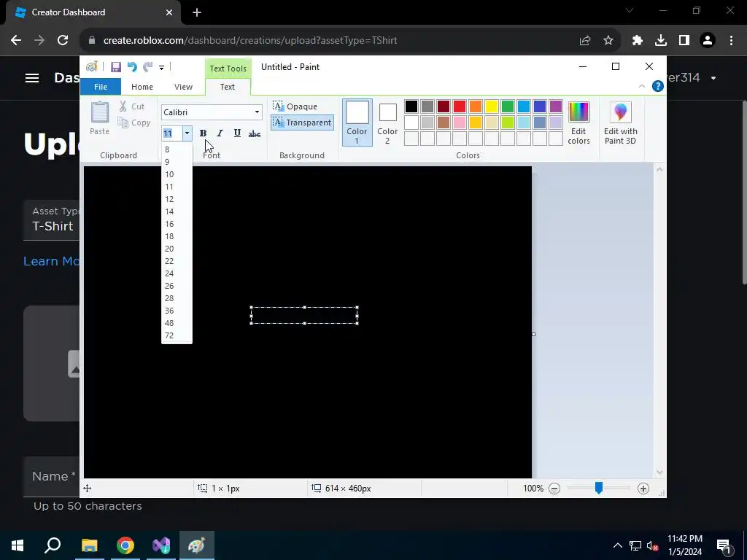This screenshot has width=747, height=560.
Task: Open the notification center icon
Action: click(724, 545)
